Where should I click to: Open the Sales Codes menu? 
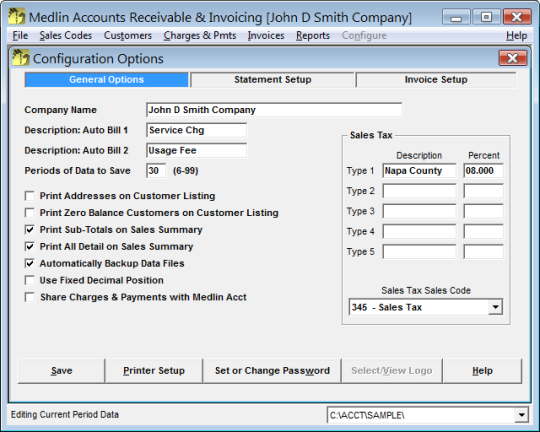coord(66,35)
